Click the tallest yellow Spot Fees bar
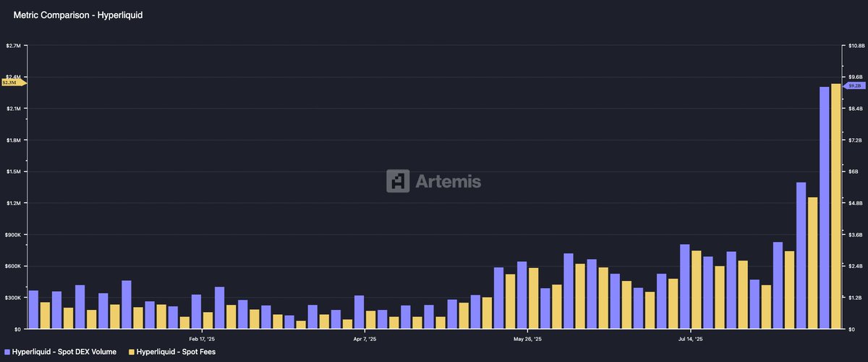 coord(835,206)
